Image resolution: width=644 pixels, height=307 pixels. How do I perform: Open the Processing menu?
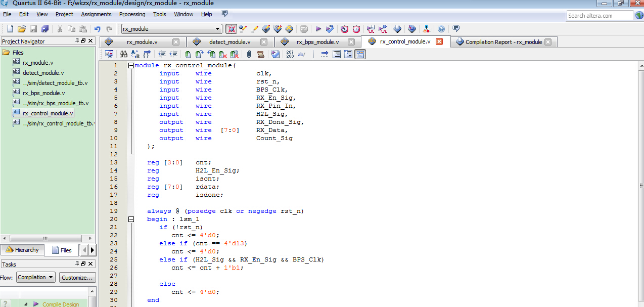point(132,14)
